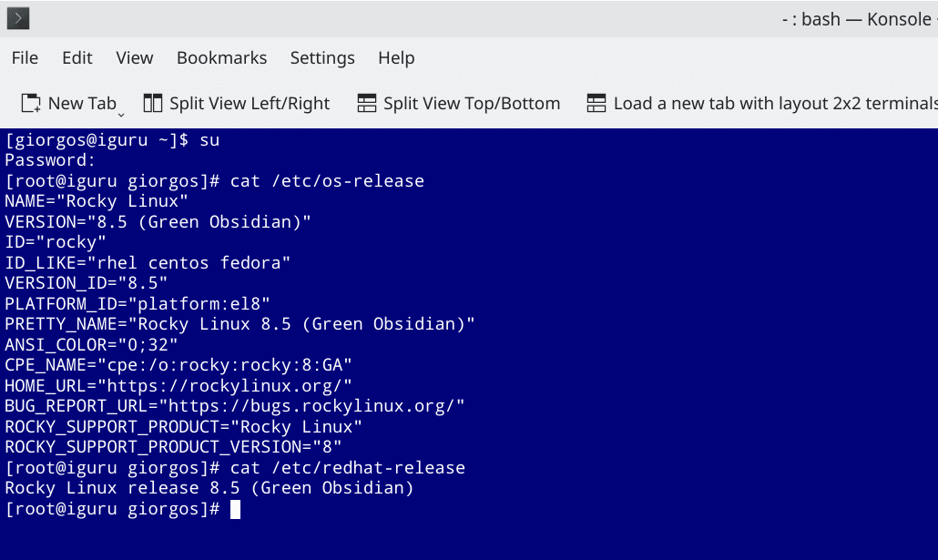Screen dimensions: 938x560
Task: Click the New Tab button label
Action: tap(82, 104)
